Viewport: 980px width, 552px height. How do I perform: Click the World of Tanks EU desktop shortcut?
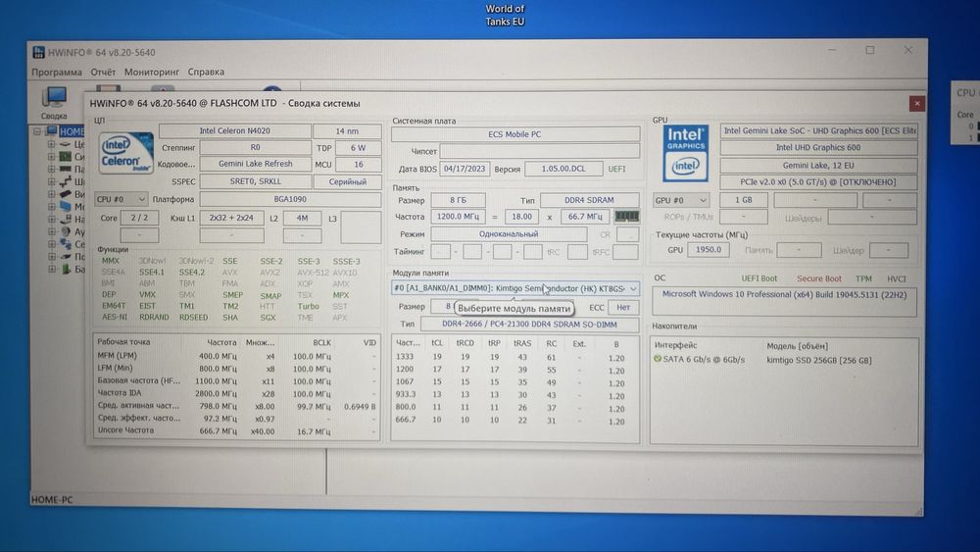[505, 15]
